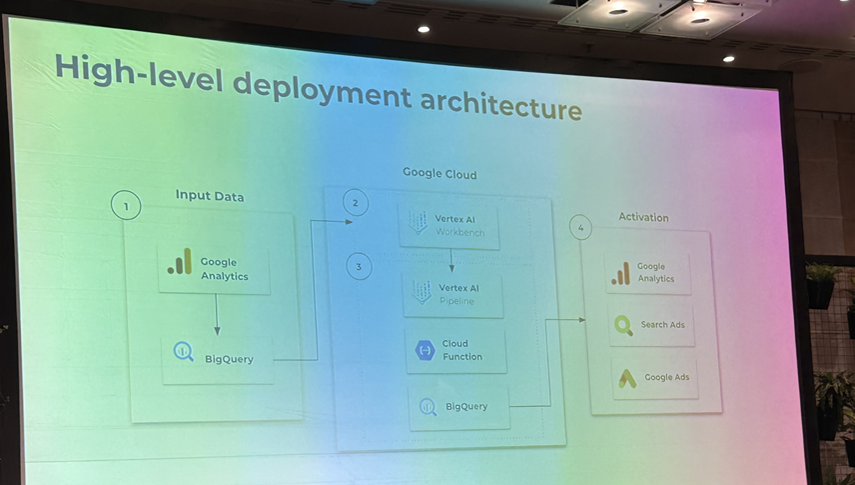Click "Google Analytics" text in the Input Data box

click(x=224, y=269)
